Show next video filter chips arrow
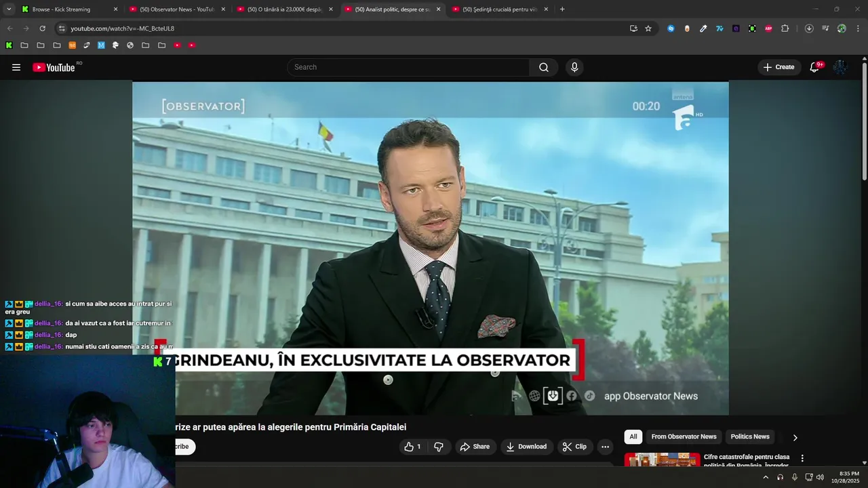 coord(795,437)
